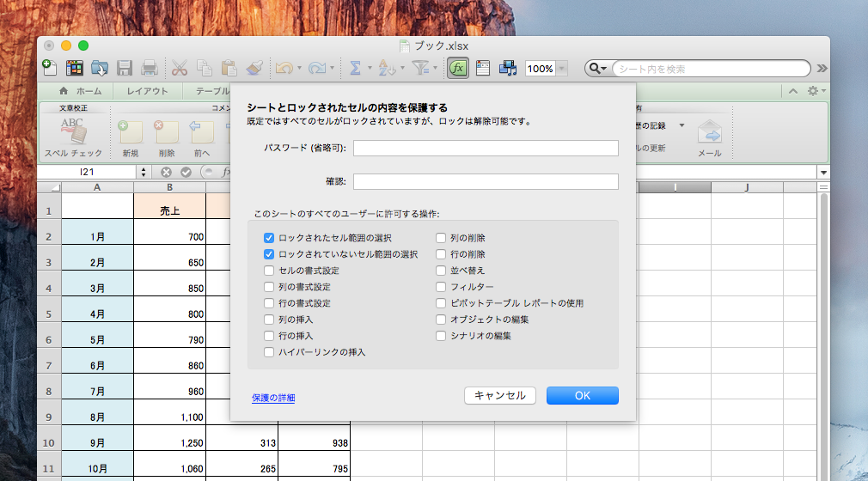
Task: Click the Mail envelope icon (メール)
Action: coord(710,131)
